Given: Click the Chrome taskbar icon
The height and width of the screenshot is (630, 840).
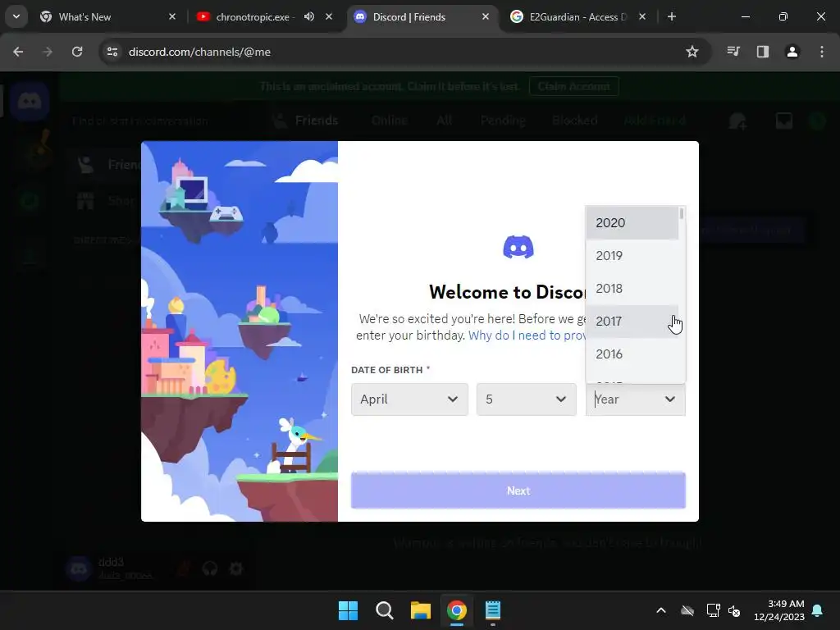Looking at the screenshot, I should tap(456, 610).
